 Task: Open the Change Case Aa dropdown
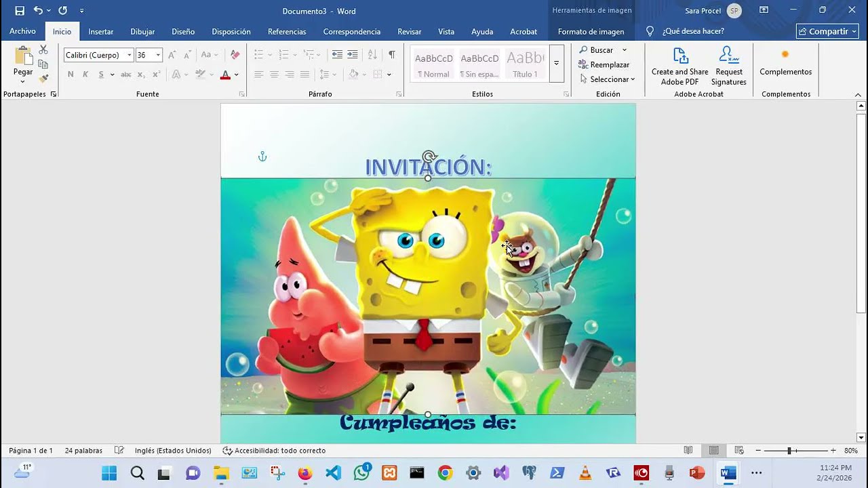210,55
